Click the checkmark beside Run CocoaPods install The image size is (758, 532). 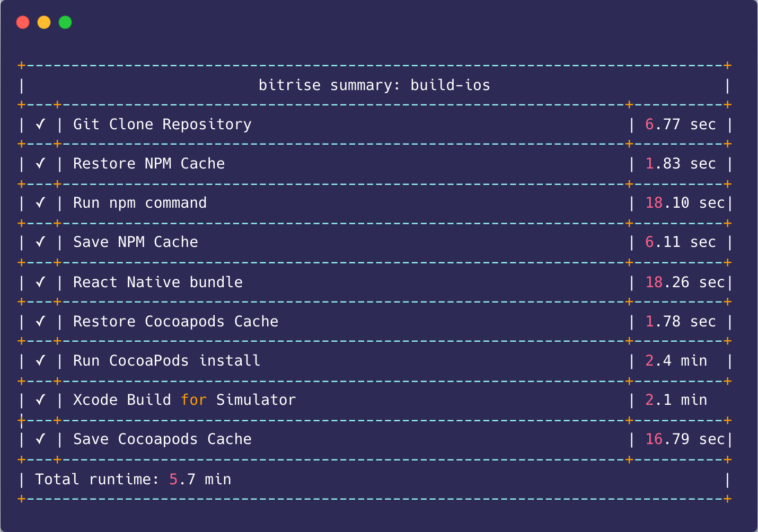click(x=41, y=360)
